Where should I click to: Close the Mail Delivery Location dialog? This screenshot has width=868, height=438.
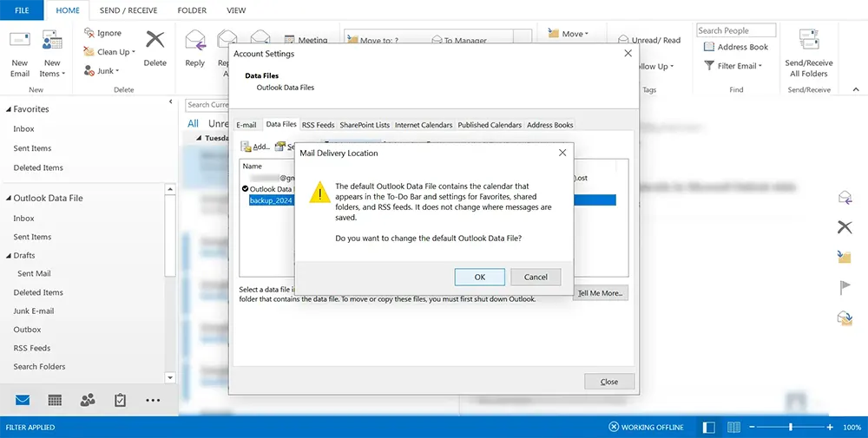(x=562, y=153)
